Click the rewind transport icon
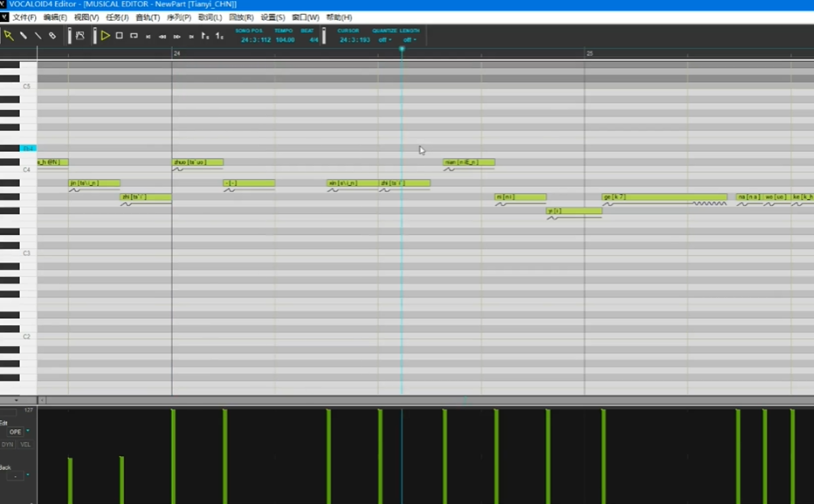This screenshot has height=504, width=814. pos(162,37)
